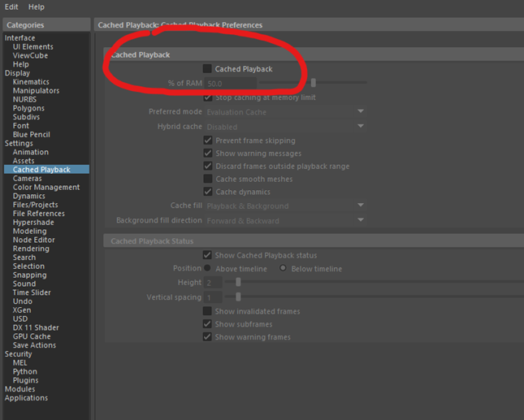The width and height of the screenshot is (524, 420).
Task: Select Display category
Action: point(17,73)
